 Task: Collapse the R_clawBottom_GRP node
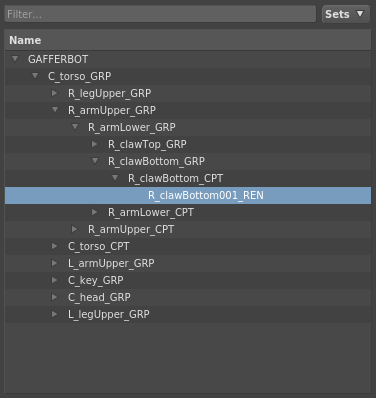(x=95, y=161)
